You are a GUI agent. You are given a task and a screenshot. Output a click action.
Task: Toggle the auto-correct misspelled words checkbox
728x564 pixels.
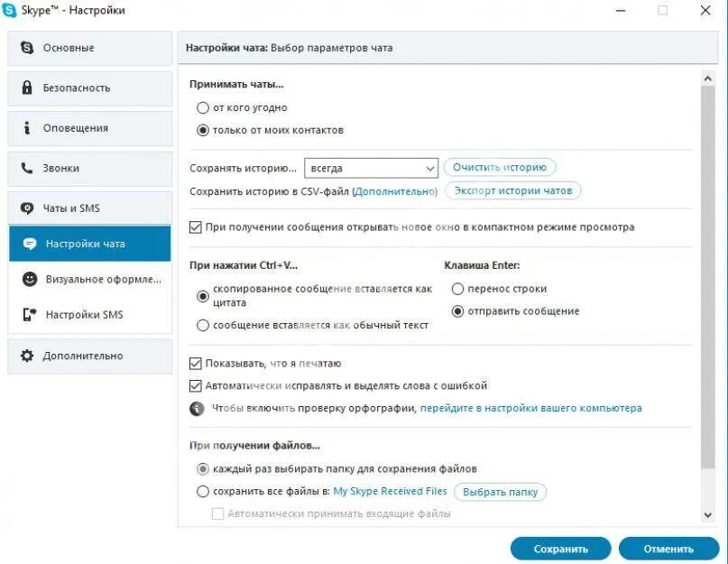(x=196, y=385)
